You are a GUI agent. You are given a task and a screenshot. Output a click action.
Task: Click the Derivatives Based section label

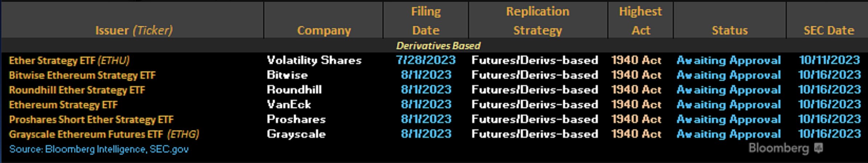click(438, 46)
